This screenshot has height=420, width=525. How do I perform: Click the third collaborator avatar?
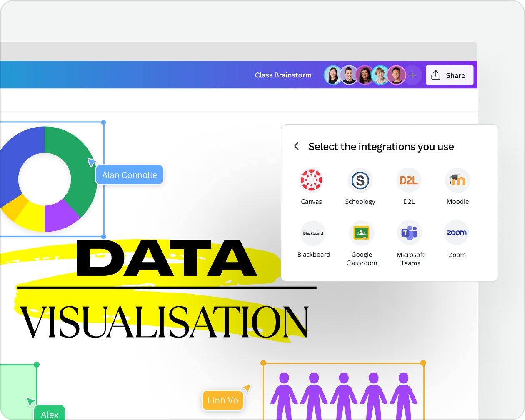(365, 75)
